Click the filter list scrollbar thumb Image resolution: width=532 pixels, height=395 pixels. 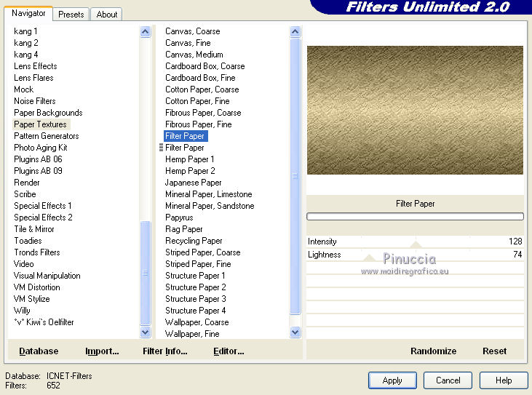click(x=295, y=176)
